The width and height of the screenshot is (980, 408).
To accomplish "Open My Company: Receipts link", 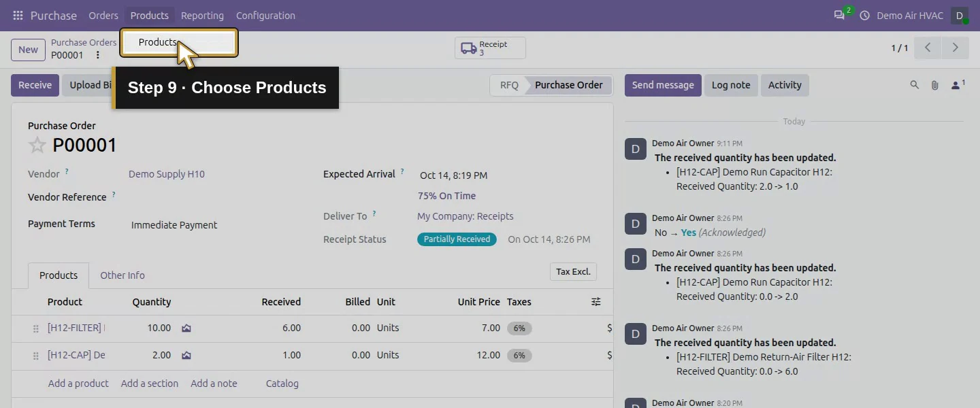I will [465, 216].
